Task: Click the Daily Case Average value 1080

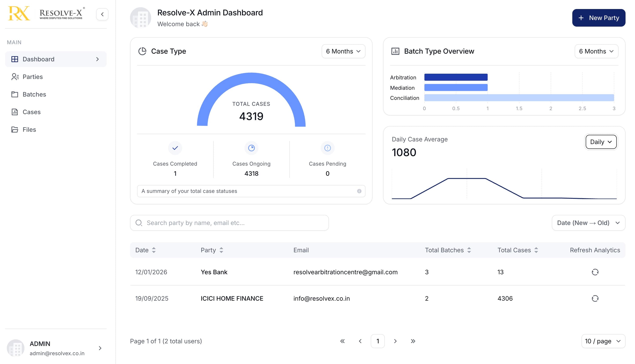Action: tap(404, 152)
